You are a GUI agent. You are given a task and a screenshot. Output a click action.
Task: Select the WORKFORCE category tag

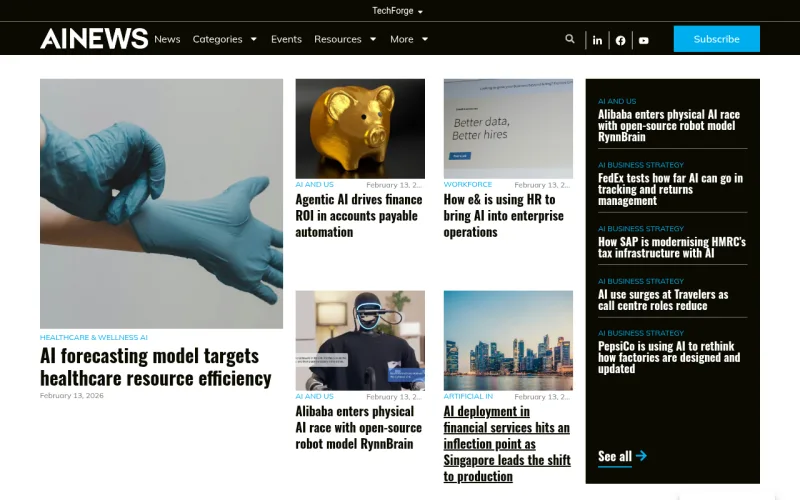pos(468,185)
